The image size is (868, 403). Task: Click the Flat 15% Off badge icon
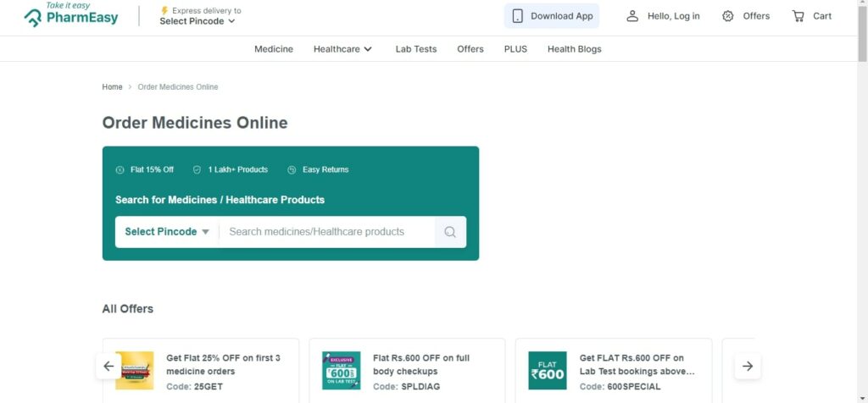(120, 169)
